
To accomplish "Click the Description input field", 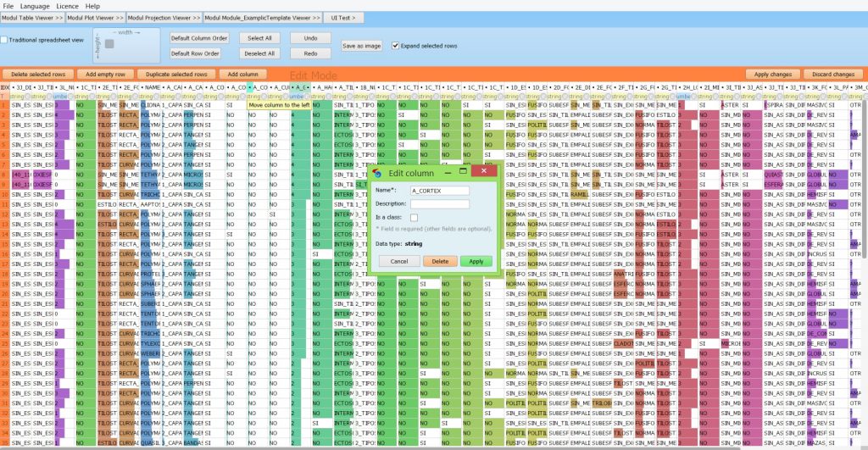I will (439, 204).
